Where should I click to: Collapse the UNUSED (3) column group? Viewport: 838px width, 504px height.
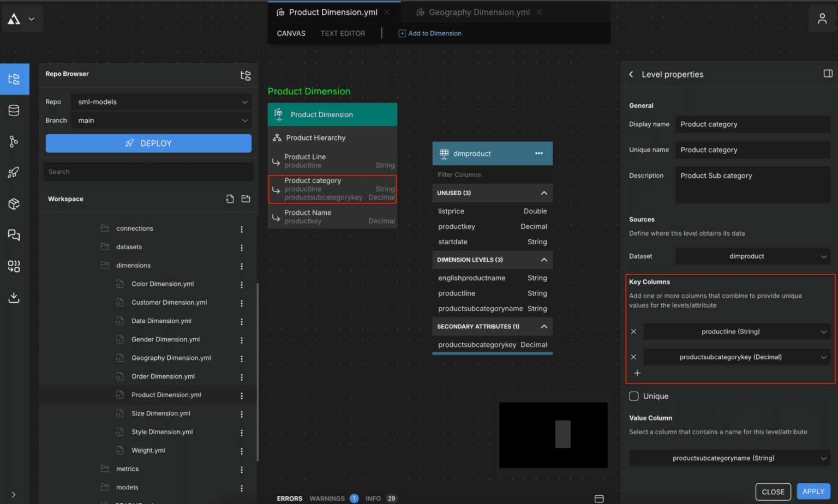pos(544,193)
